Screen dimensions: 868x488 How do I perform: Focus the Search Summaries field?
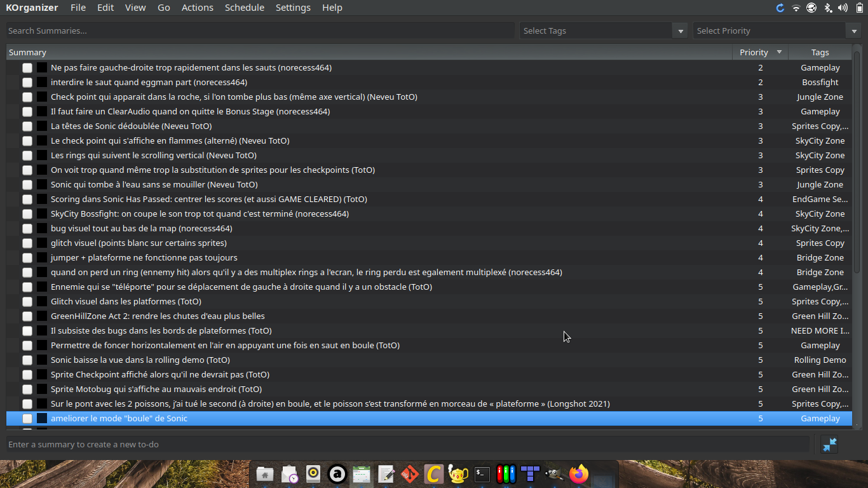point(260,30)
